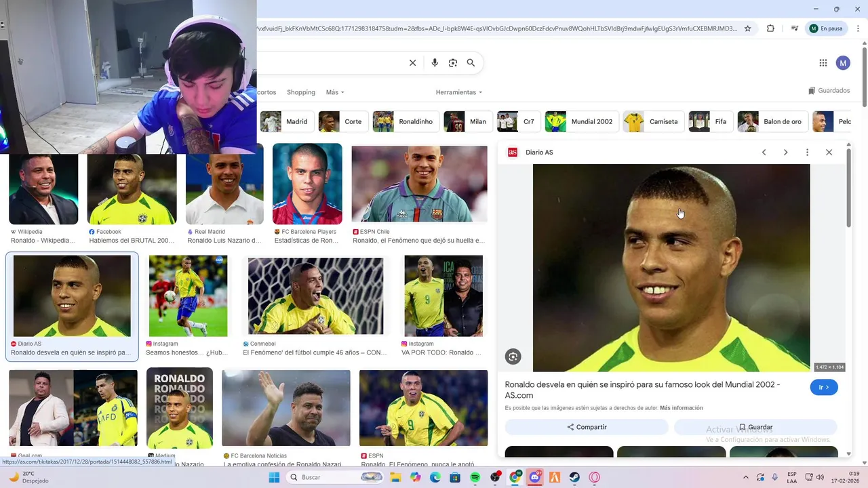The height and width of the screenshot is (488, 868).
Task: Start voice search with microphone icon
Action: (x=435, y=63)
